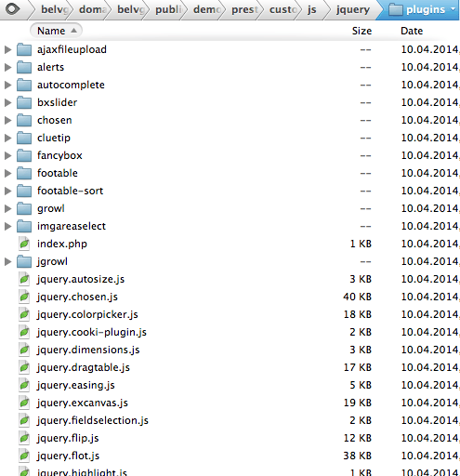Sort by the Date column header
Viewport: 460px width, 476px height.
click(412, 31)
